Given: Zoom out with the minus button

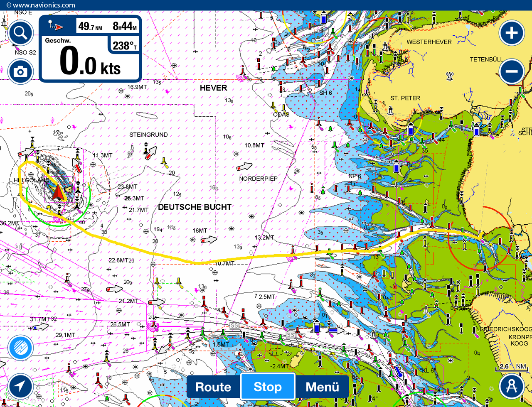Looking at the screenshot, I should tap(512, 71).
